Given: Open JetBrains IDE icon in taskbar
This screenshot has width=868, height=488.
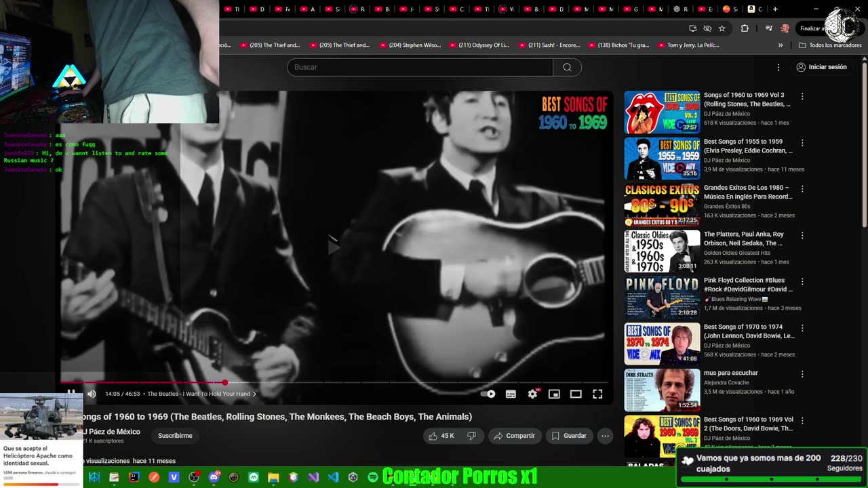Looking at the screenshot, I should [x=134, y=477].
